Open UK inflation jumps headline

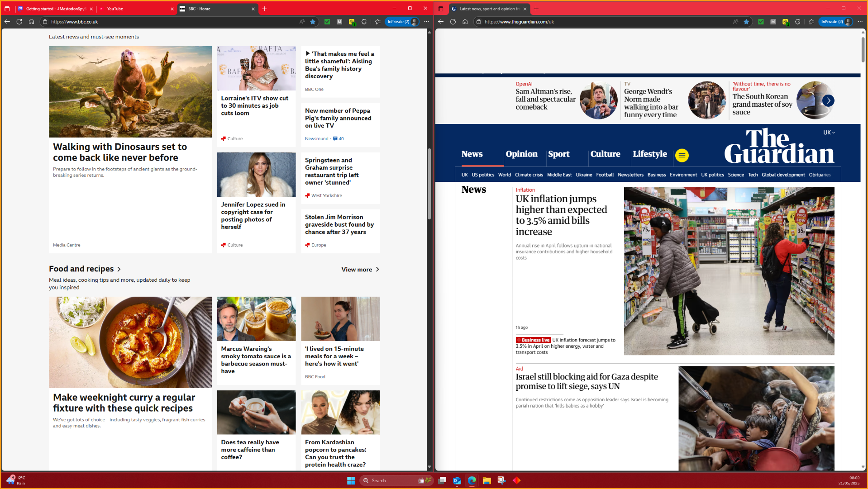point(561,215)
